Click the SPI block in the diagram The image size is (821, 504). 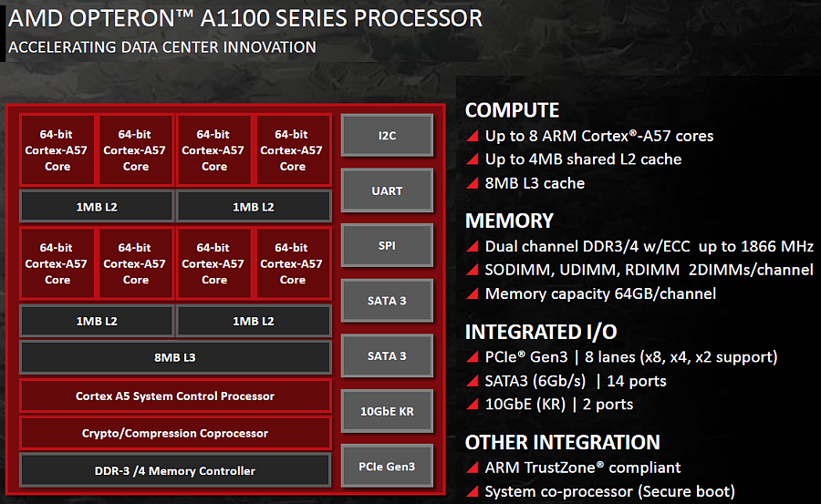click(x=387, y=246)
